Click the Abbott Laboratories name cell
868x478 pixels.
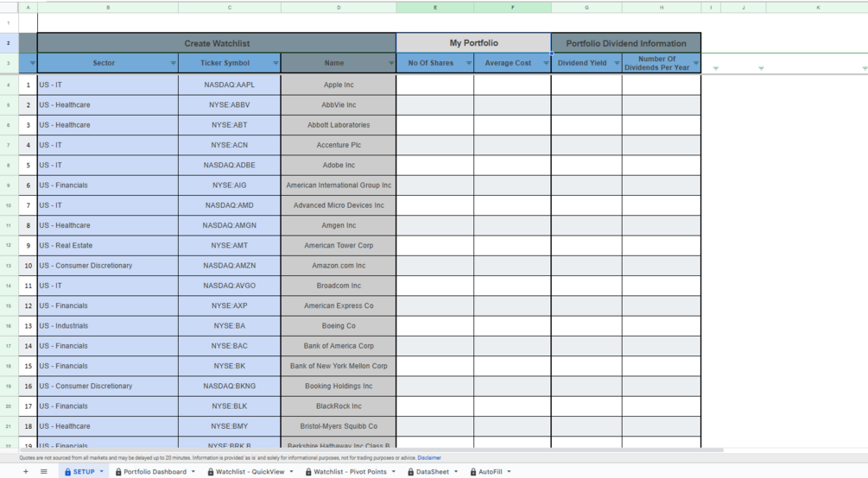[x=339, y=125]
